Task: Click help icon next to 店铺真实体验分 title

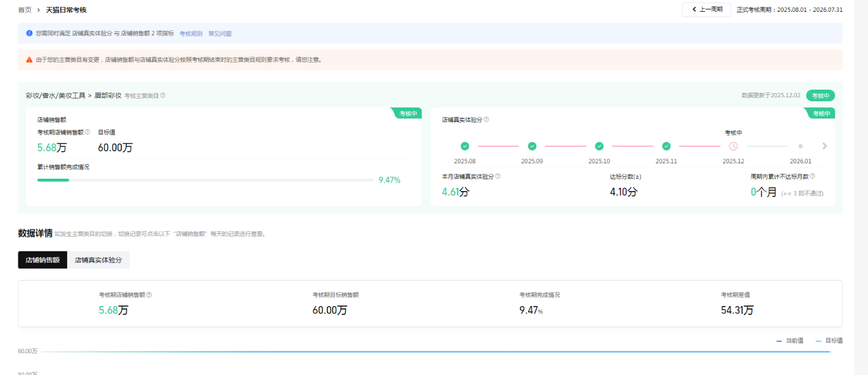Action: (486, 120)
